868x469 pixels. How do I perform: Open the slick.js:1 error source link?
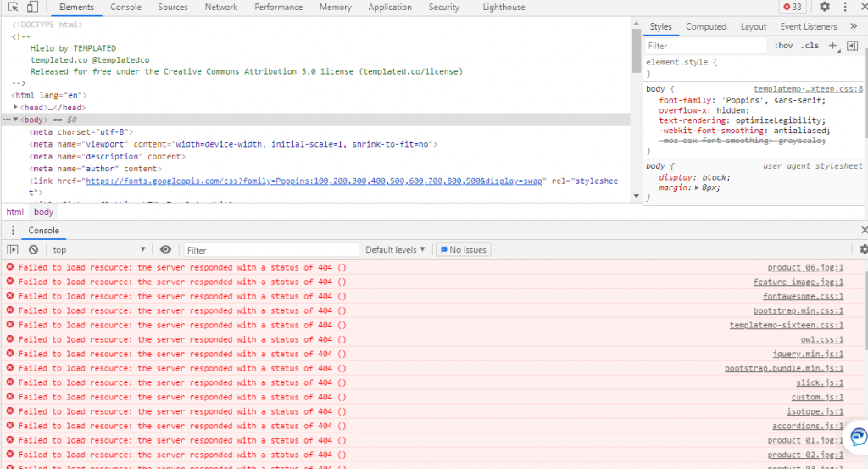coord(820,382)
